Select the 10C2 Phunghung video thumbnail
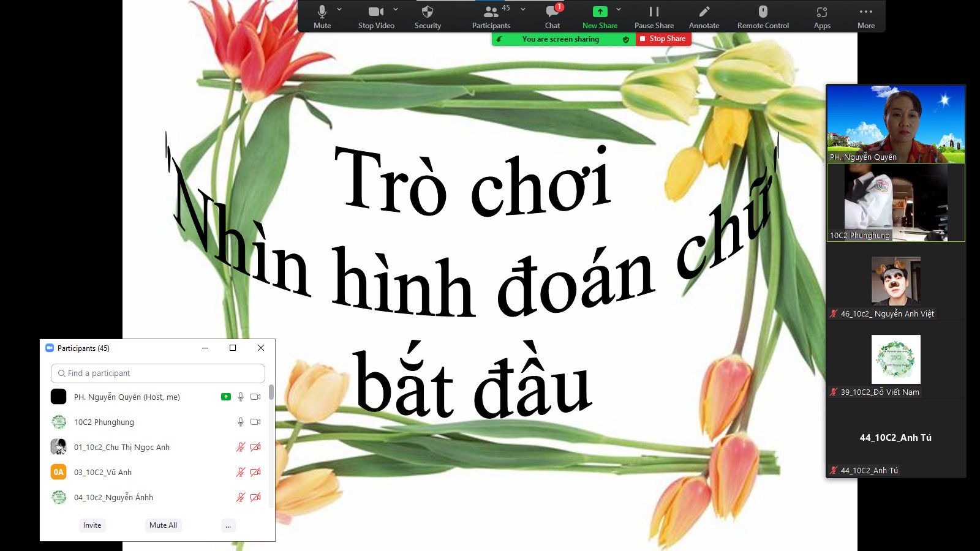Viewport: 980px width, 551px height. (x=895, y=203)
